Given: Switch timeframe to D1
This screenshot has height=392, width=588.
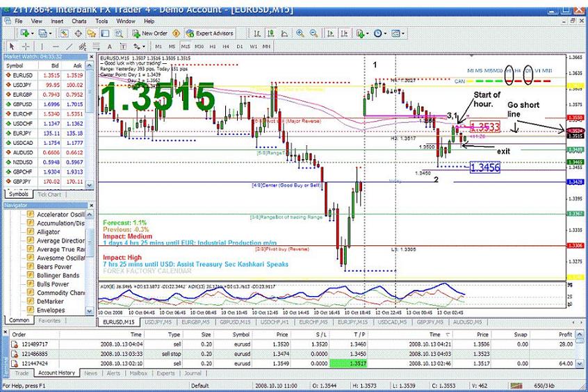Looking at the screenshot, I should coord(239,47).
